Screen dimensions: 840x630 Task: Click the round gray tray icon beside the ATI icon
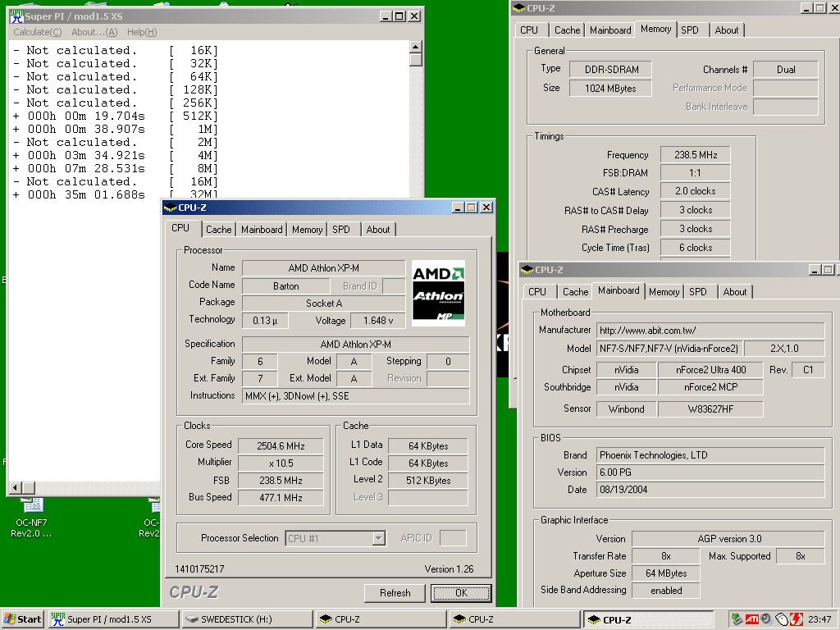pyautogui.click(x=767, y=619)
